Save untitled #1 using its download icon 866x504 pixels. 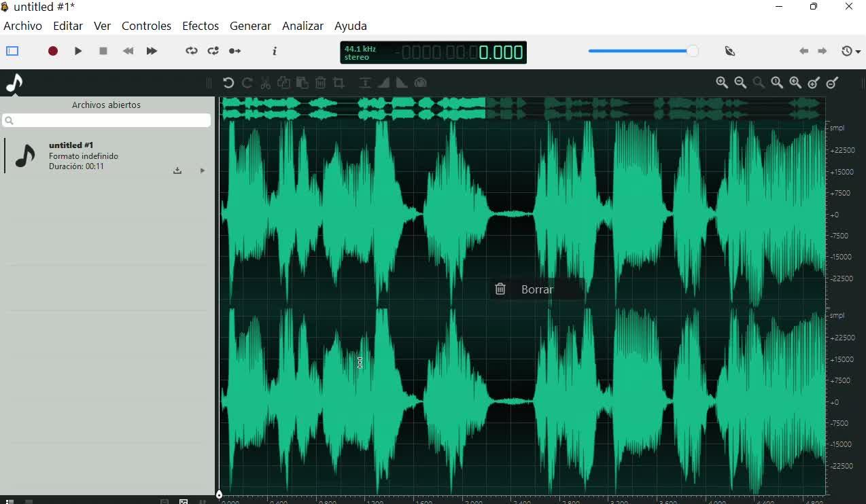[177, 170]
